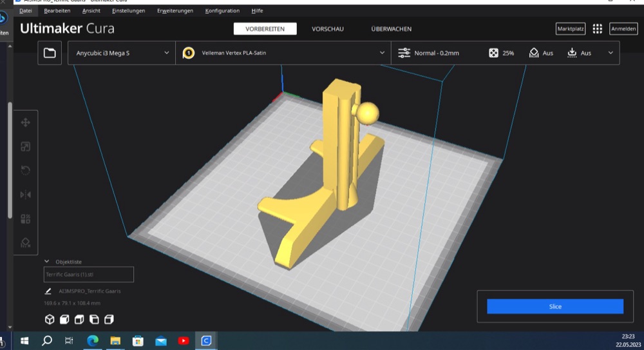The height and width of the screenshot is (350, 644).
Task: Select the Scale tool
Action: pyautogui.click(x=26, y=146)
